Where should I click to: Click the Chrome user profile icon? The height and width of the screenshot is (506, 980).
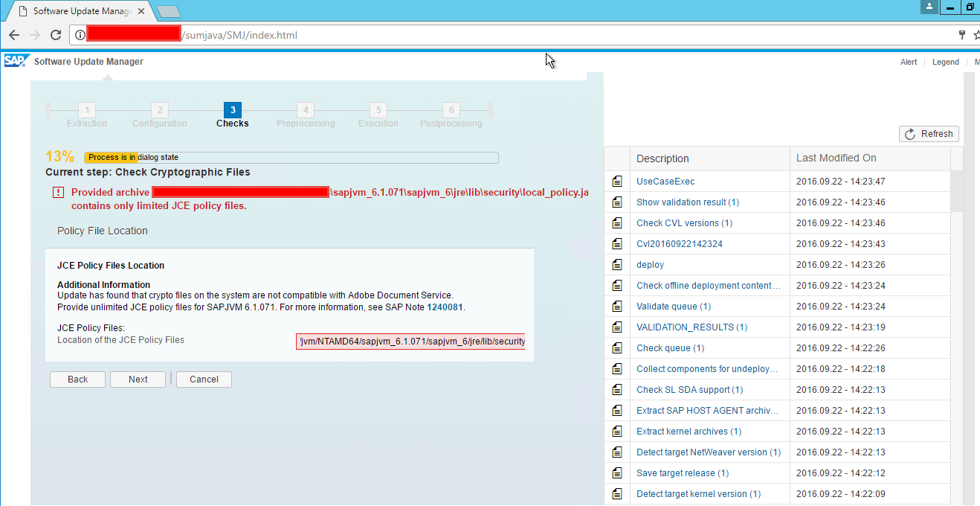(x=929, y=7)
